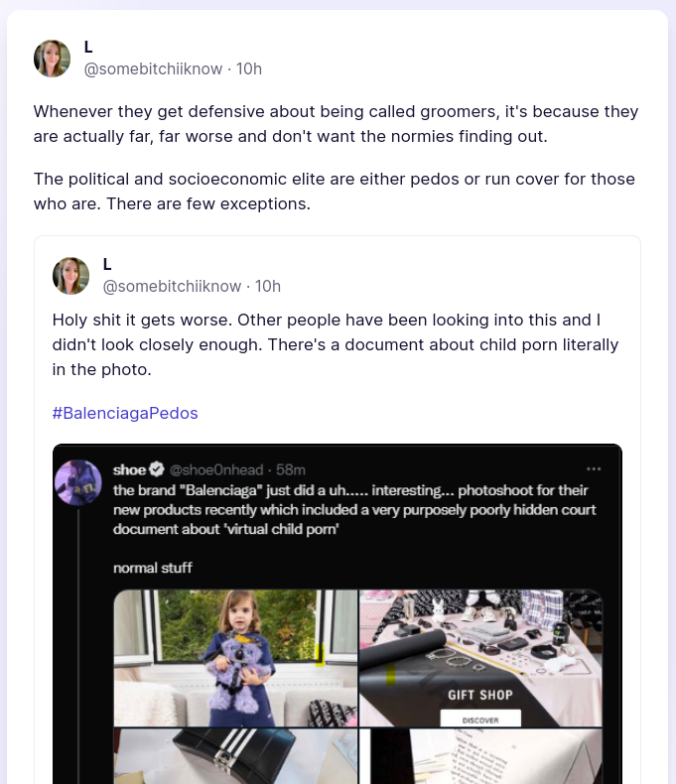The image size is (676, 784).
Task: Open the Gift Shop photo
Action: [x=480, y=658]
